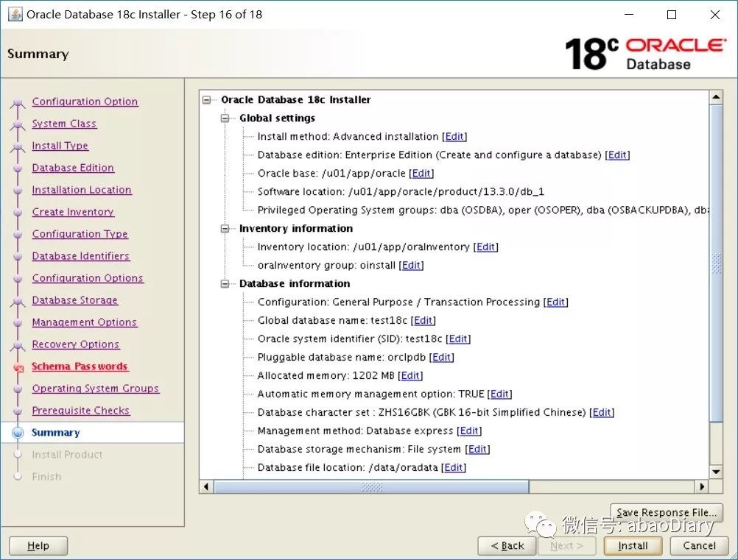This screenshot has width=738, height=560.
Task: Click the horizontal scrollbar left arrow
Action: point(206,486)
